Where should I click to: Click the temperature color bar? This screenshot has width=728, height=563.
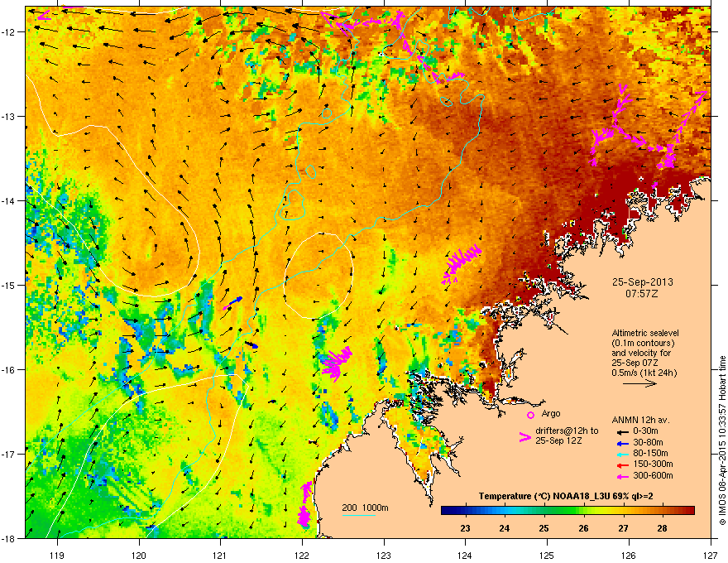[x=568, y=511]
